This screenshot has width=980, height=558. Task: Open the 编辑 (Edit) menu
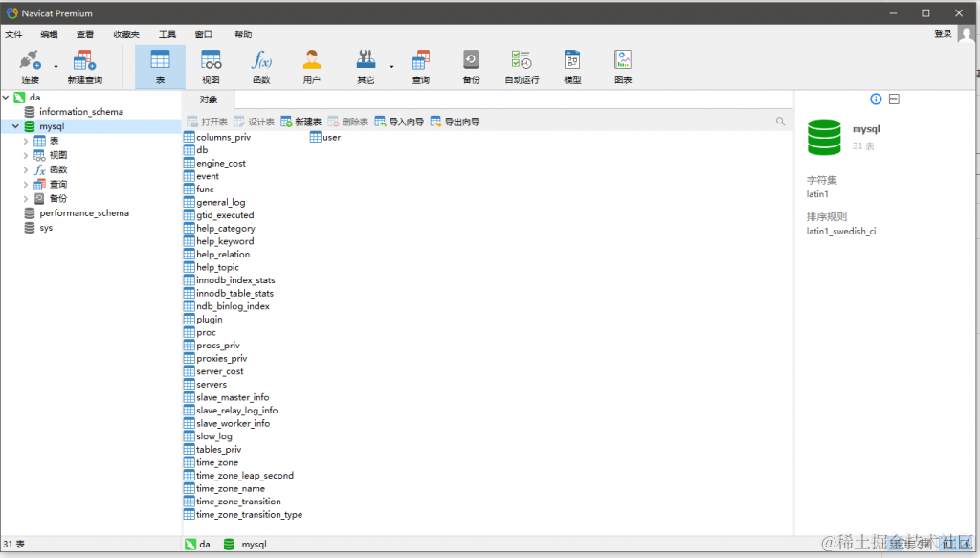(49, 34)
